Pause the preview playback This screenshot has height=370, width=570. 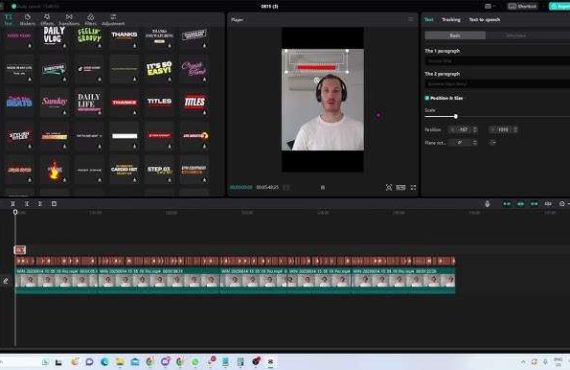pos(322,188)
